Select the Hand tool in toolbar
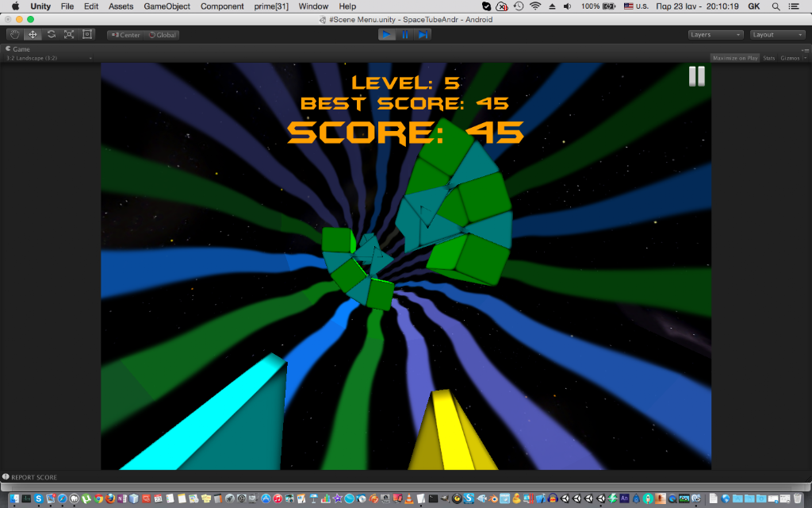 coord(14,35)
